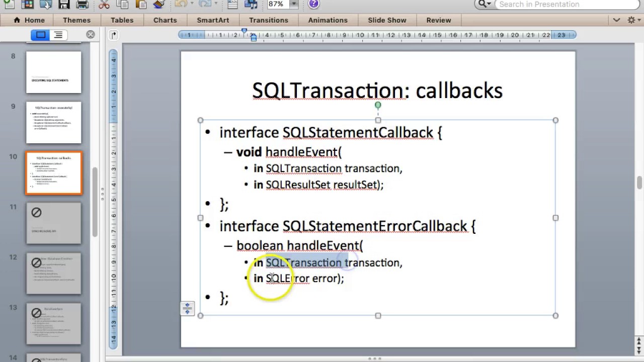Image resolution: width=644 pixels, height=362 pixels.
Task: Click the boolean handleEvent( line
Action: [300, 245]
